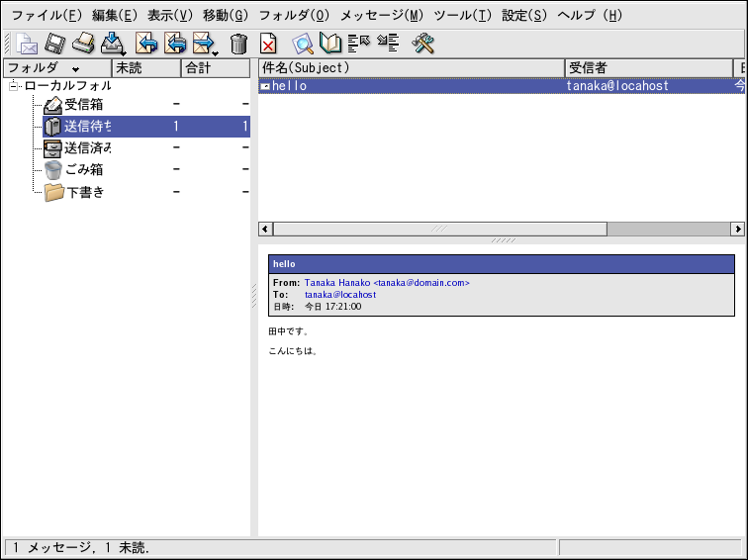748x560 pixels.
Task: Select the 受信箱 inbox folder
Action: coord(83,104)
